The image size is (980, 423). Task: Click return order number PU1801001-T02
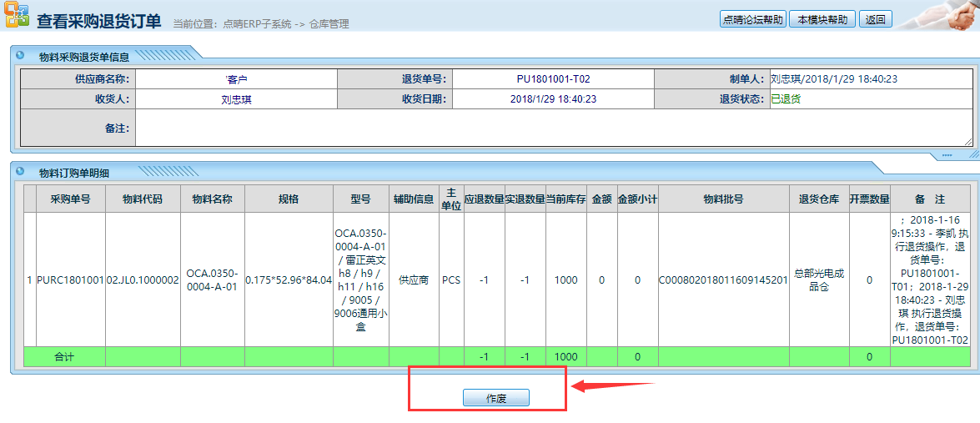tap(553, 79)
